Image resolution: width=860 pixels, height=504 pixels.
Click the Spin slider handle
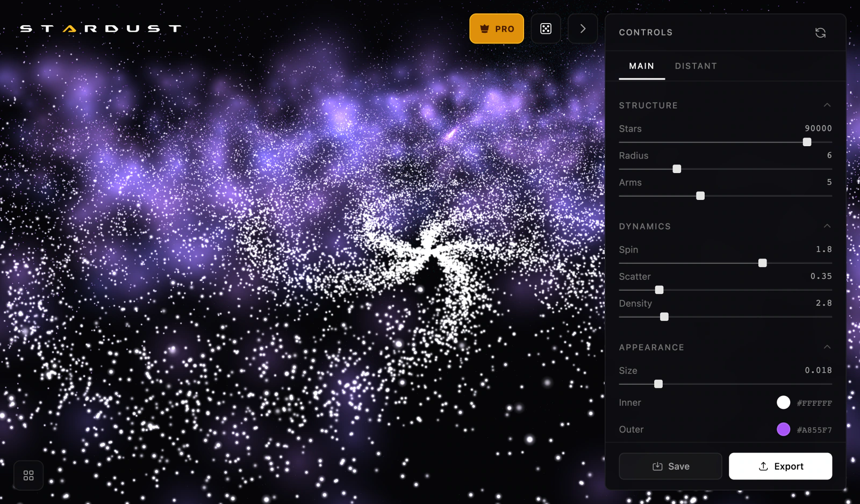pyautogui.click(x=763, y=263)
